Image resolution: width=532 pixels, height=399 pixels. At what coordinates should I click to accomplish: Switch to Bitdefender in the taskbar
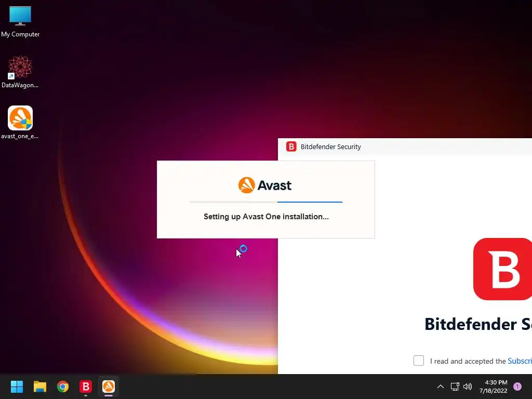click(86, 387)
